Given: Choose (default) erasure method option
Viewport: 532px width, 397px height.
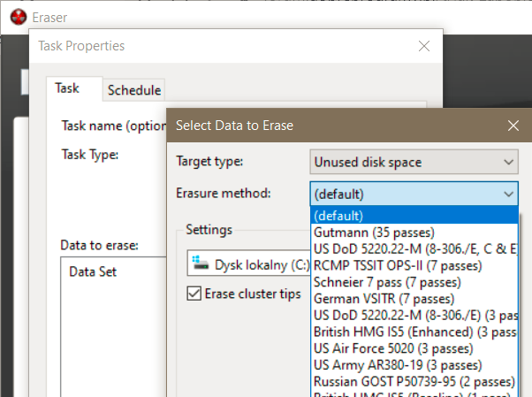Looking at the screenshot, I should coord(414,216).
